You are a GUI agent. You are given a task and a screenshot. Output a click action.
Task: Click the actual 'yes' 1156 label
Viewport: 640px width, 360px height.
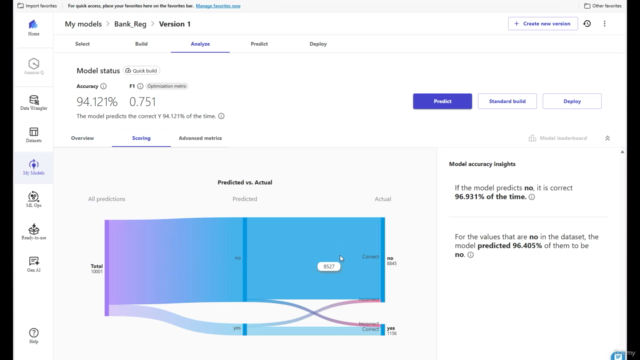click(x=391, y=331)
